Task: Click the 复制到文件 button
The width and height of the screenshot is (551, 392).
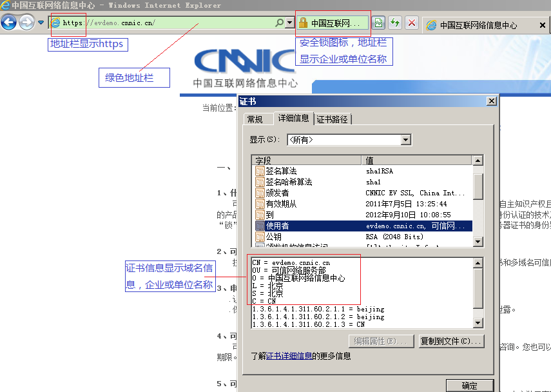Action: coord(451,341)
